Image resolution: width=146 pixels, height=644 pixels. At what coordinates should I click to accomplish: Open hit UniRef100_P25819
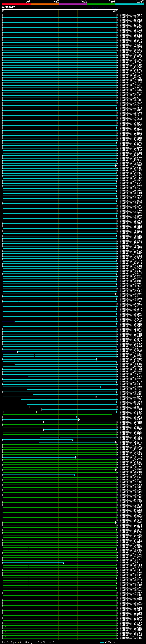(x=131, y=17)
